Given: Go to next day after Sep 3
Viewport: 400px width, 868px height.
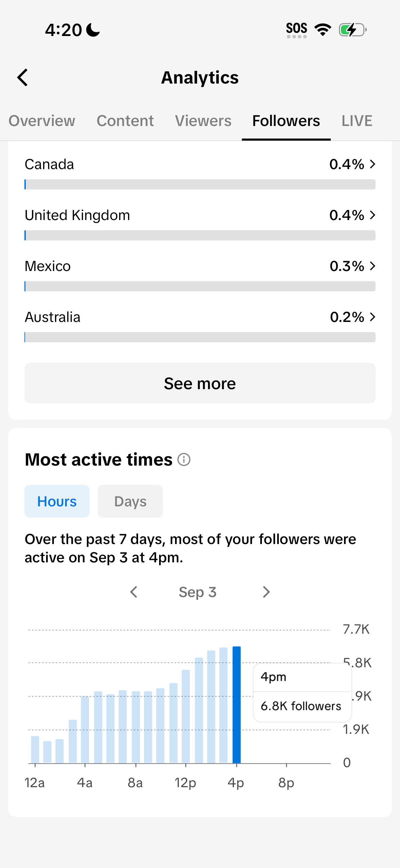Looking at the screenshot, I should [266, 592].
